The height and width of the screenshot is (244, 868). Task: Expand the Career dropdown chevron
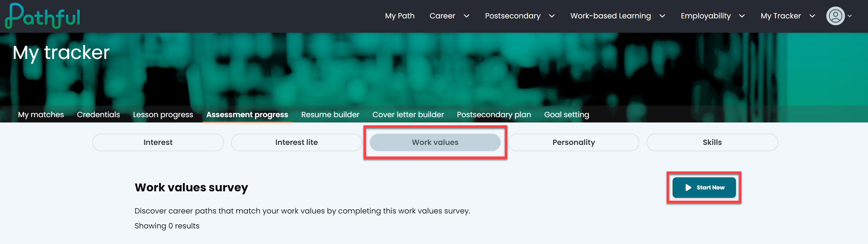[466, 16]
